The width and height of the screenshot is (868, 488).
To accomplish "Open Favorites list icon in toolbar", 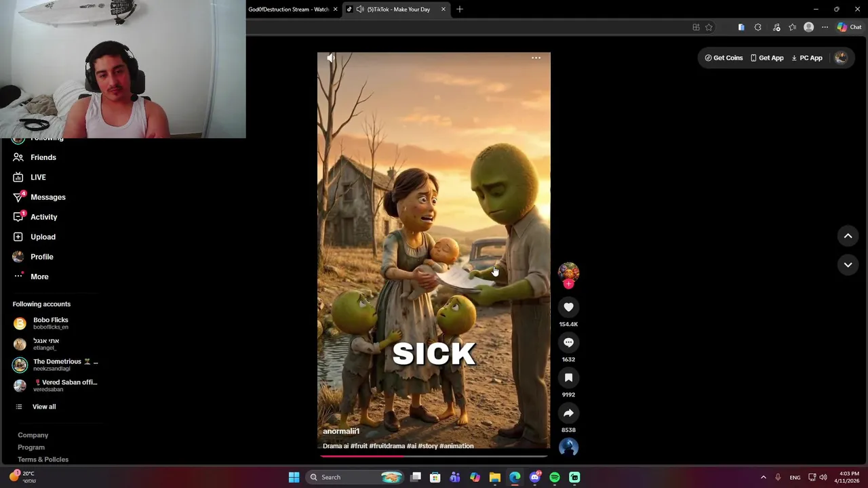I will pos(792,27).
